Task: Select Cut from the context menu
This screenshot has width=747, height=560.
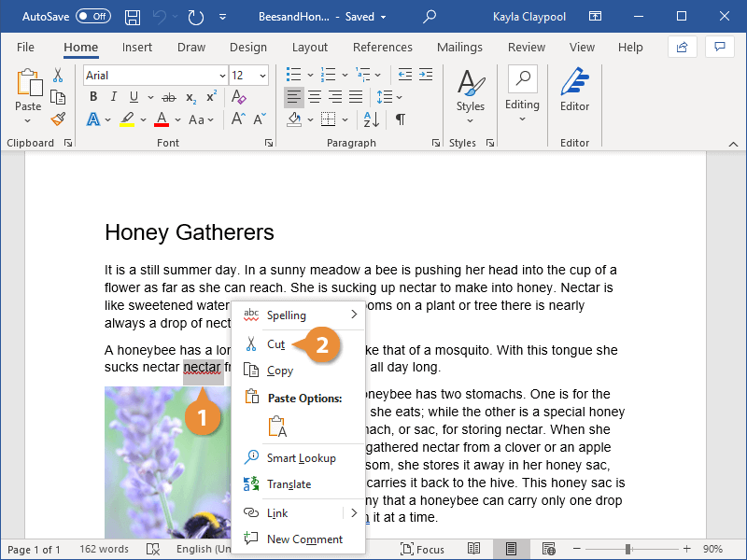Action: [276, 344]
